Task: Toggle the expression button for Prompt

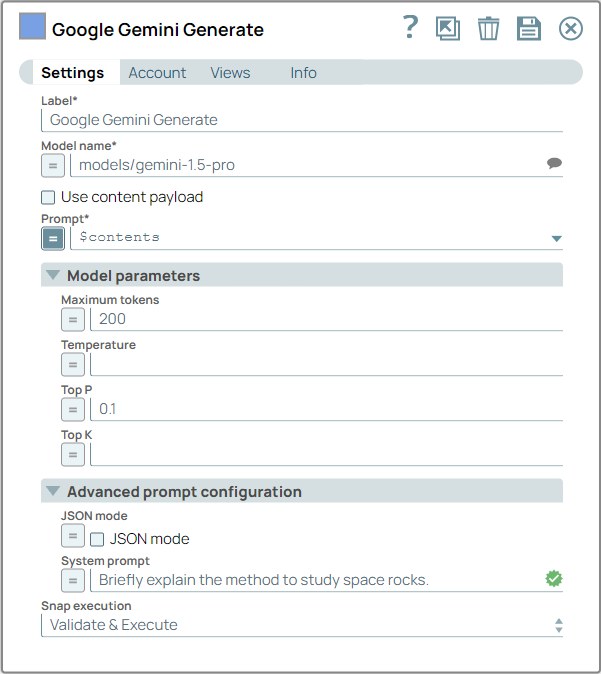Action: (x=54, y=238)
